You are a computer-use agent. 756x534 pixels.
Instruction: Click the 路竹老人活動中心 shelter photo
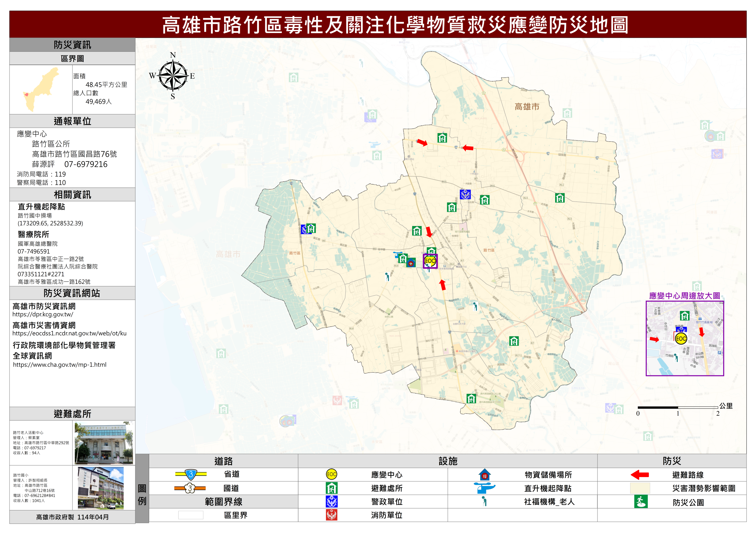click(x=104, y=442)
